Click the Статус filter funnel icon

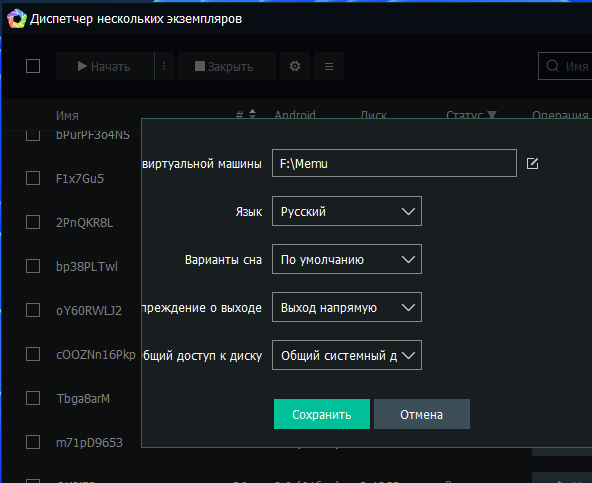492,114
